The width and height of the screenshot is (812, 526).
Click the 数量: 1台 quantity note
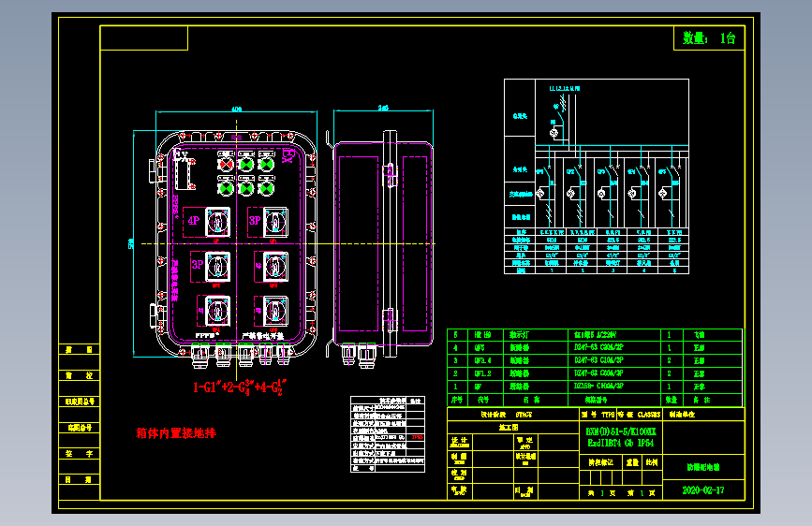(708, 37)
